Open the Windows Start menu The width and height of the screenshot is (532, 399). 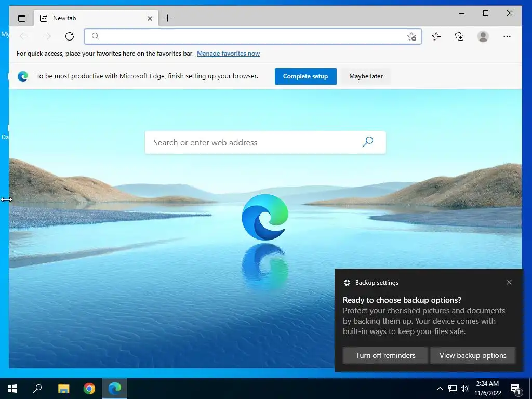click(12, 389)
